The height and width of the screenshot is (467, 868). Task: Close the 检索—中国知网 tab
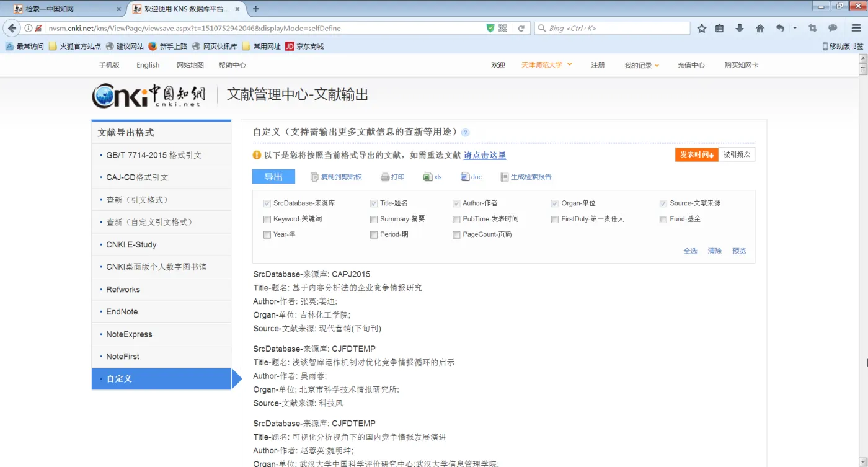click(x=119, y=9)
